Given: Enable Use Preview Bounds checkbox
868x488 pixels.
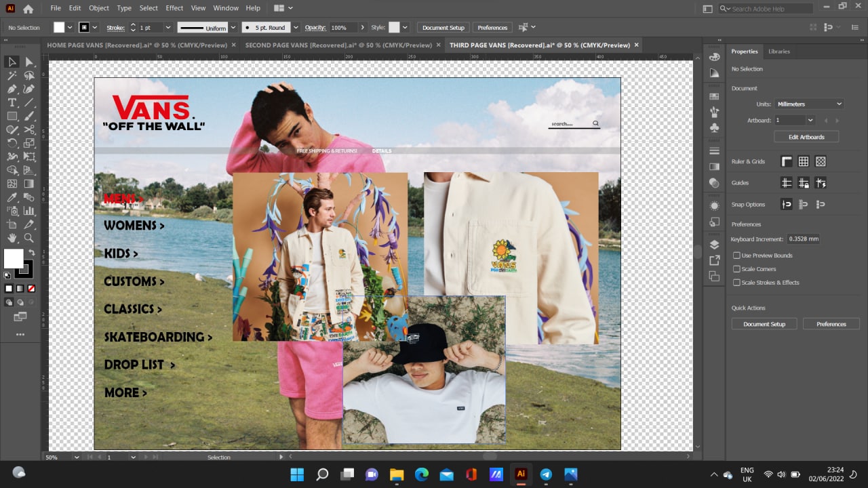Looking at the screenshot, I should point(737,256).
